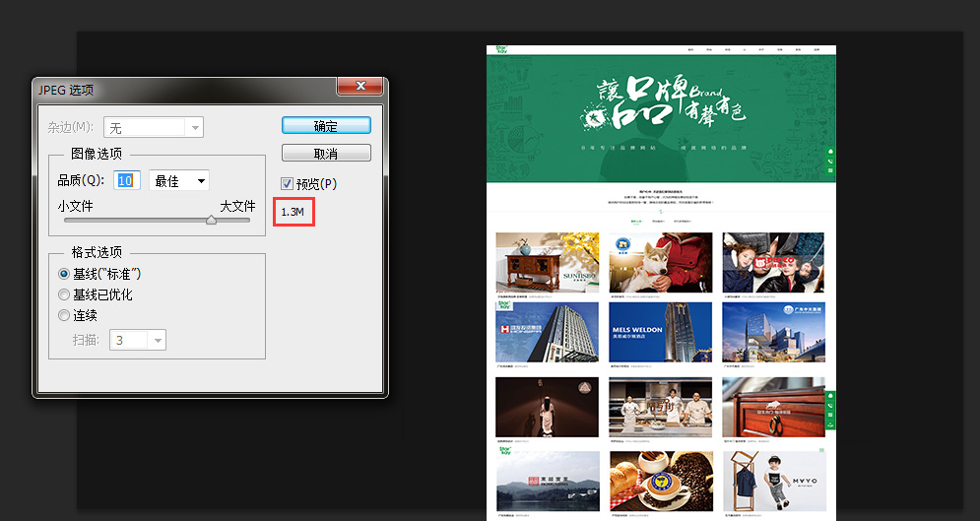Click the 1.3M file size readout
The width and height of the screenshot is (980, 521).
[x=293, y=212]
